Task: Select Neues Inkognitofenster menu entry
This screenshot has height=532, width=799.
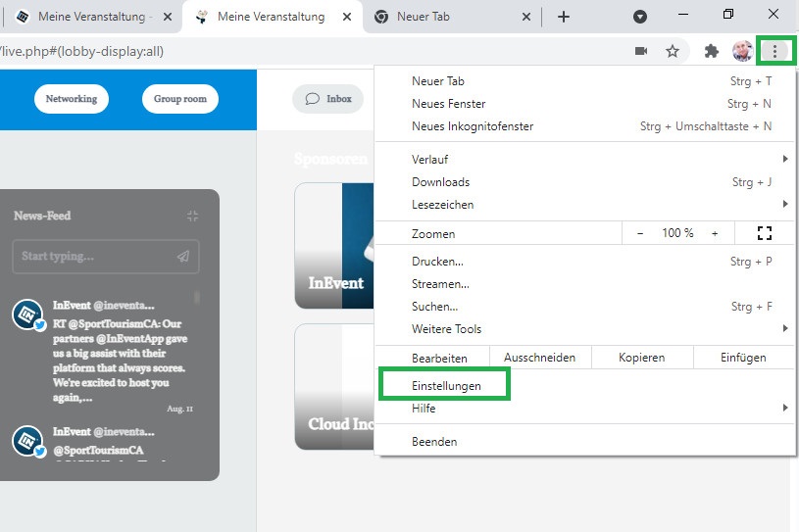Action: pos(473,126)
